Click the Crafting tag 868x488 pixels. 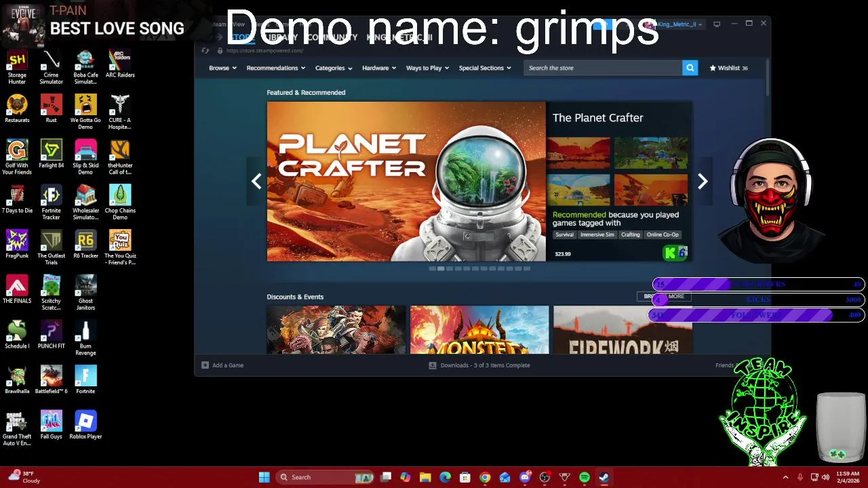pyautogui.click(x=630, y=235)
